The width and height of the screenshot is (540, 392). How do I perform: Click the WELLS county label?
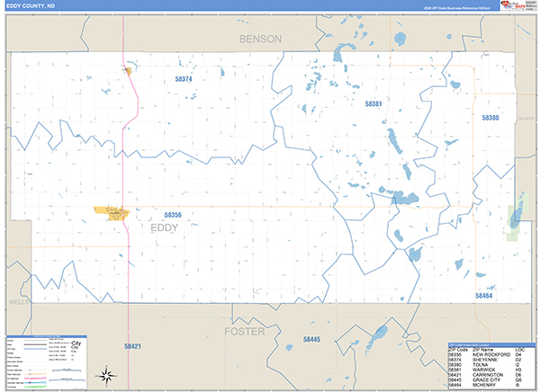click(x=19, y=302)
